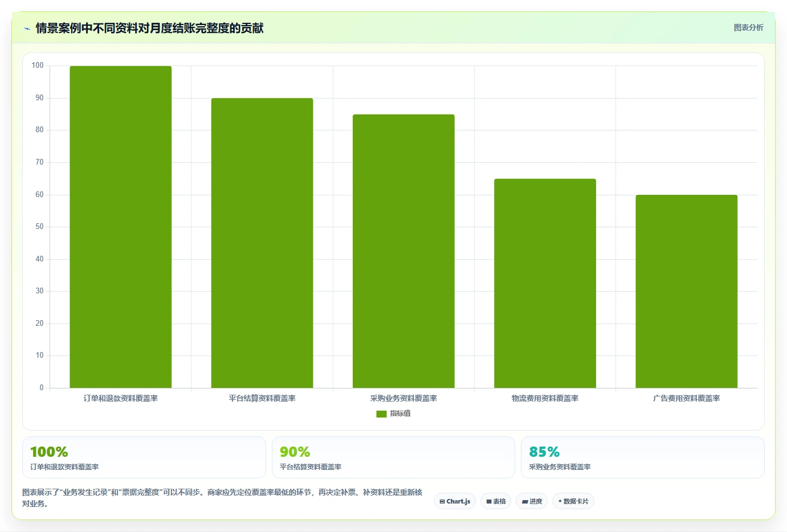Image resolution: width=787 pixels, height=532 pixels.
Task: Click the y-axis value 100
Action: [38, 66]
